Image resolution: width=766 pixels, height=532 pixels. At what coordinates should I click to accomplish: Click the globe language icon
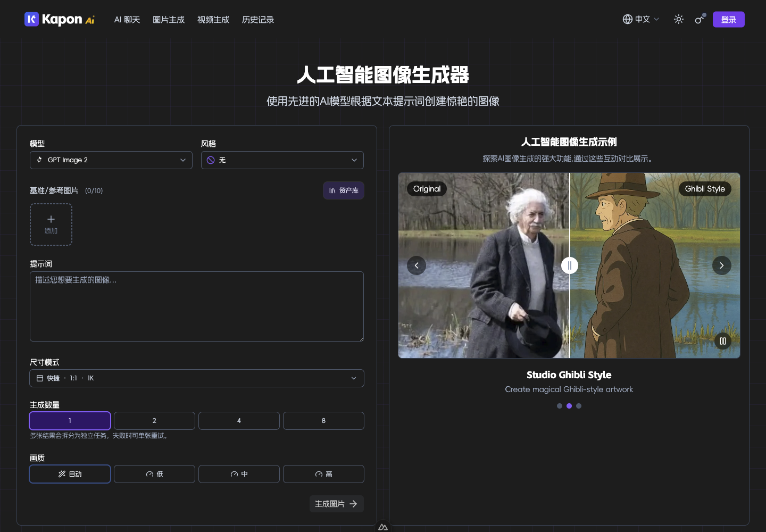[x=628, y=19]
